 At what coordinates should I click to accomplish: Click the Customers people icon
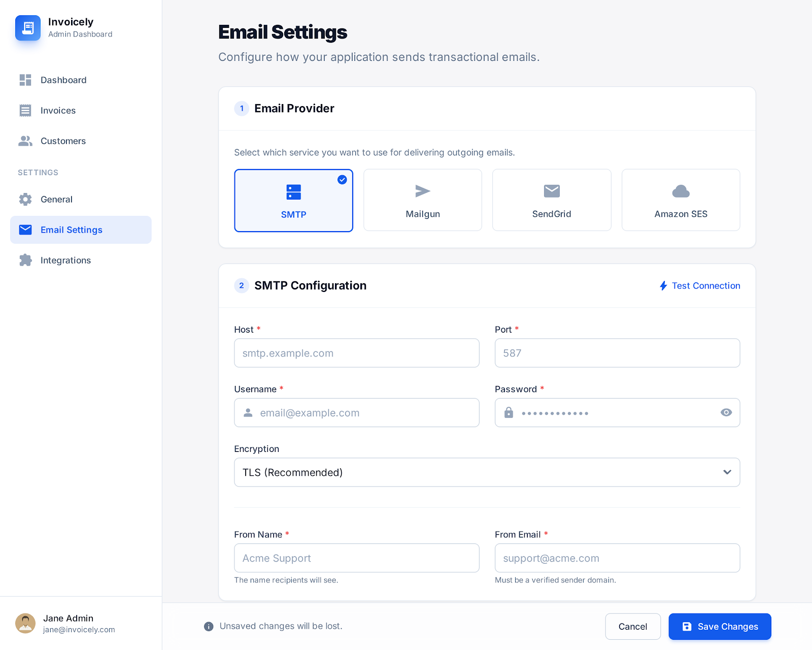25,141
